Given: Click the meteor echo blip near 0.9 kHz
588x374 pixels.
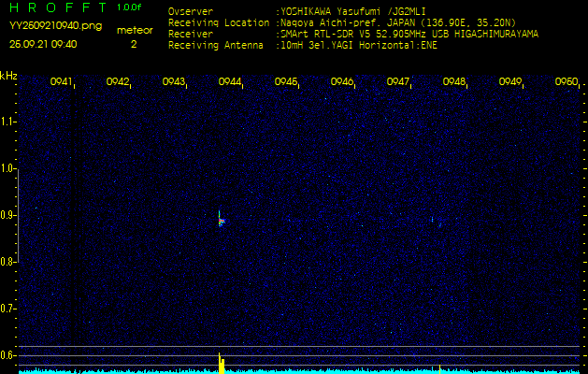Looking at the screenshot, I should coord(221,220).
